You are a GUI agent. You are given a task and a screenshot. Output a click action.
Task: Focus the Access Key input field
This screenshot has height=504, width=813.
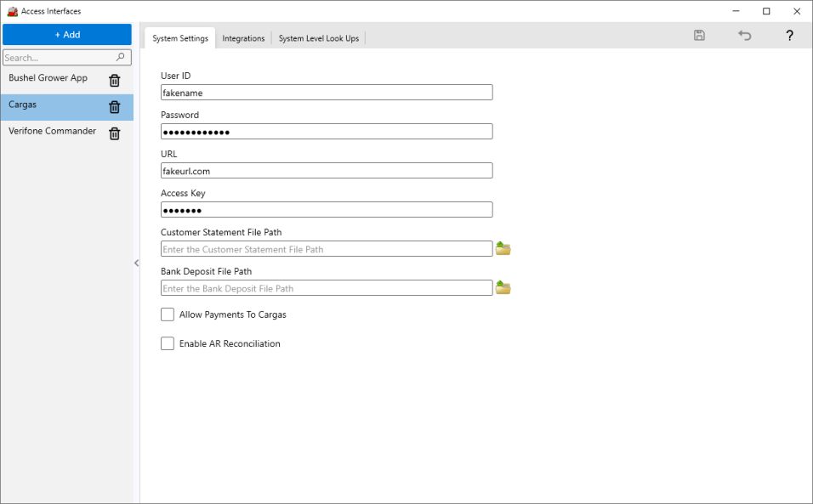(x=327, y=210)
